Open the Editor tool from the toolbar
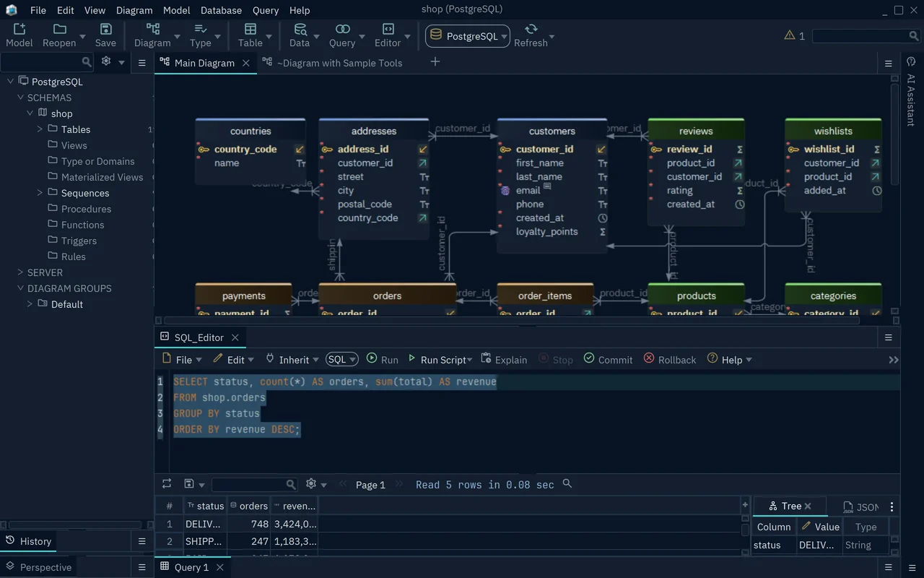The height and width of the screenshot is (578, 924). point(388,35)
